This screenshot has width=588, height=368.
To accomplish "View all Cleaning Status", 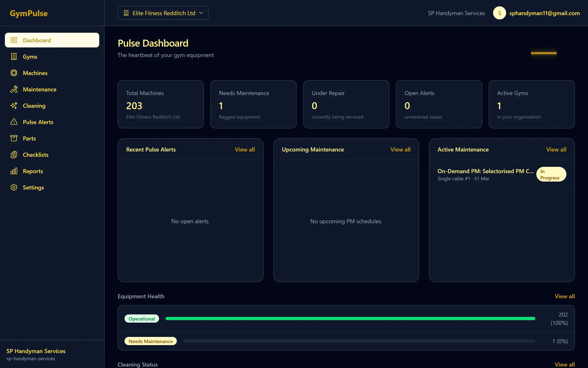I will [565, 364].
